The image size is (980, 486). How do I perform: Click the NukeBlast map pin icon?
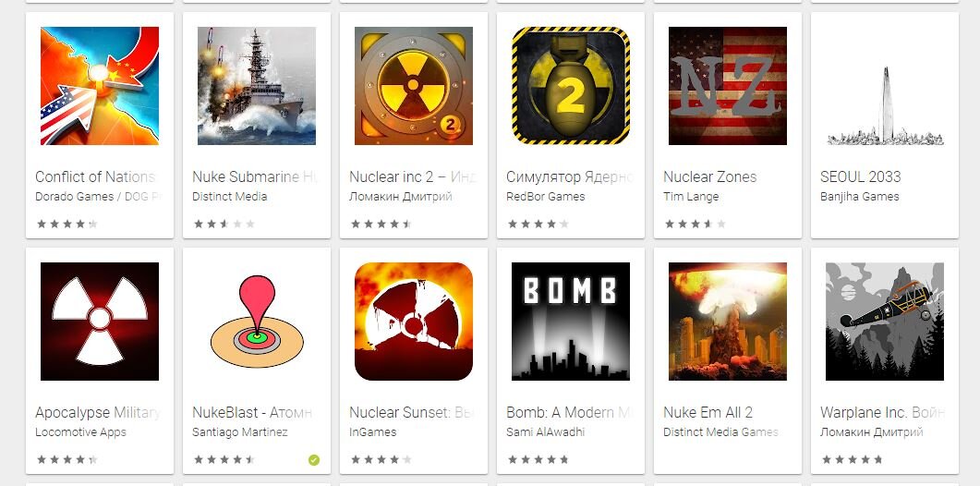click(x=257, y=322)
